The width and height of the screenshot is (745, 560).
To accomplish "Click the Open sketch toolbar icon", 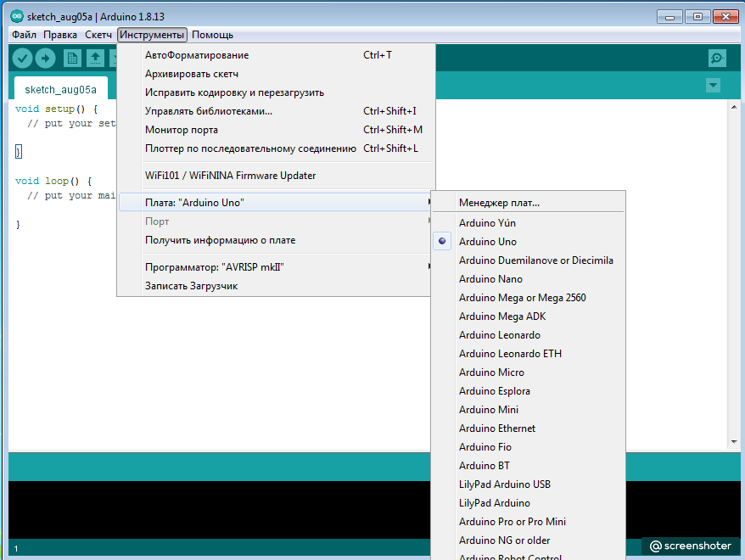I will [x=95, y=58].
